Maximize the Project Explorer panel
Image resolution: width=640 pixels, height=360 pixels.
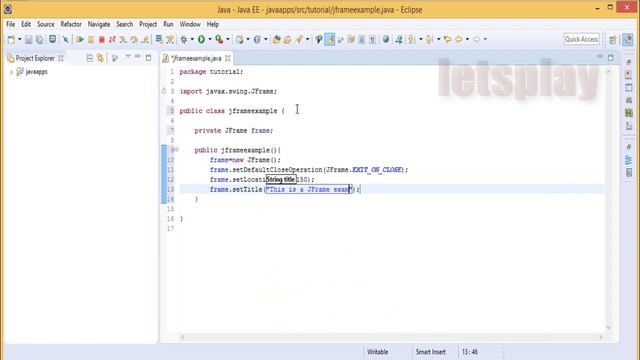click(x=149, y=58)
